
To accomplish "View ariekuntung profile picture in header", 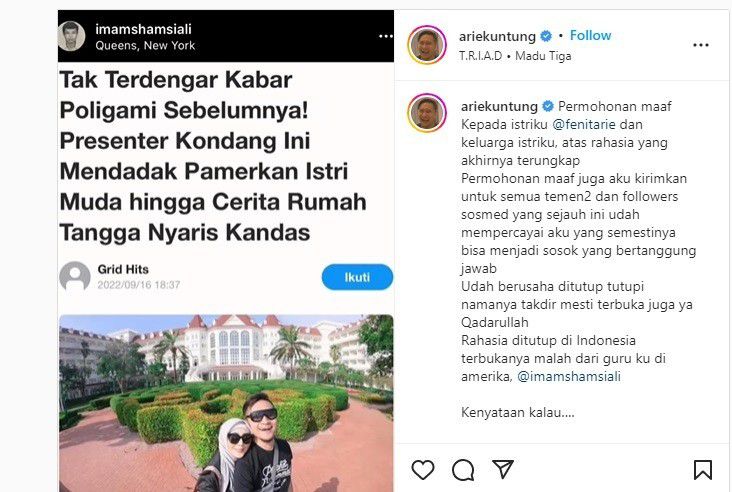I will [x=427, y=45].
